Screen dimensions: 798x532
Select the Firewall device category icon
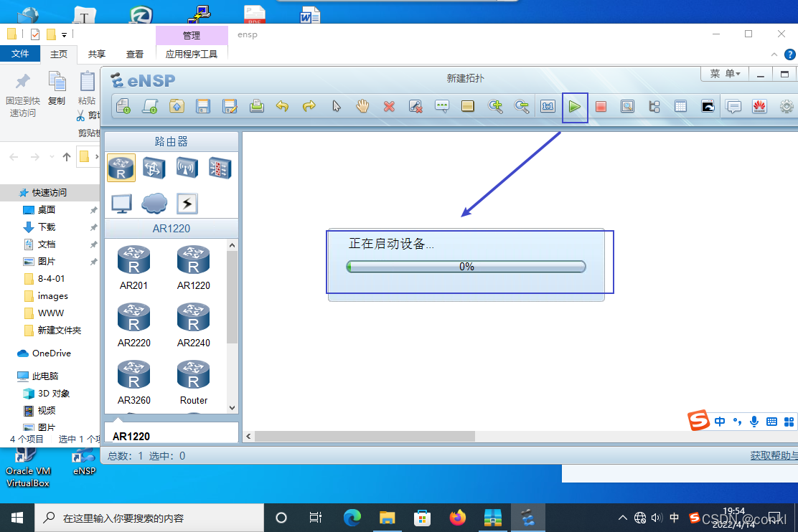click(x=220, y=168)
